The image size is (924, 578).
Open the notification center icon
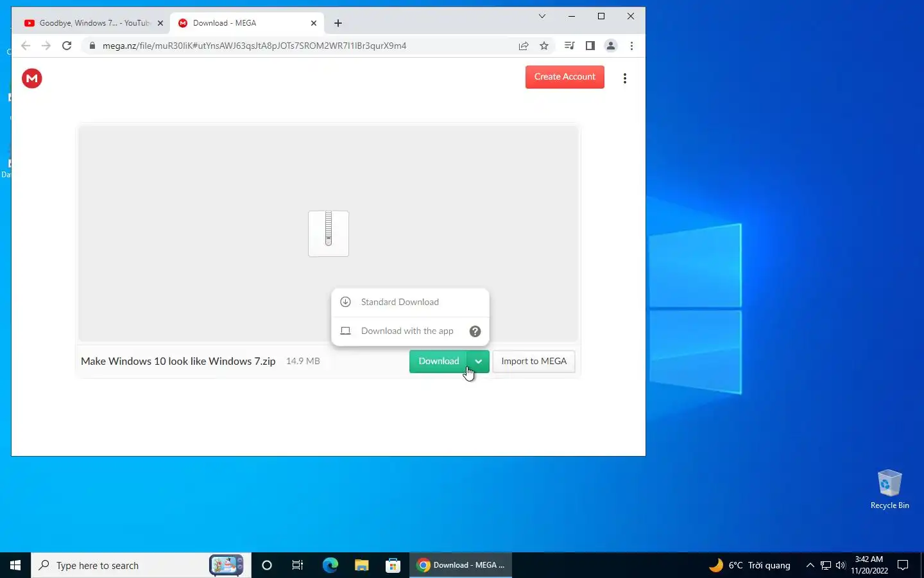click(x=903, y=565)
